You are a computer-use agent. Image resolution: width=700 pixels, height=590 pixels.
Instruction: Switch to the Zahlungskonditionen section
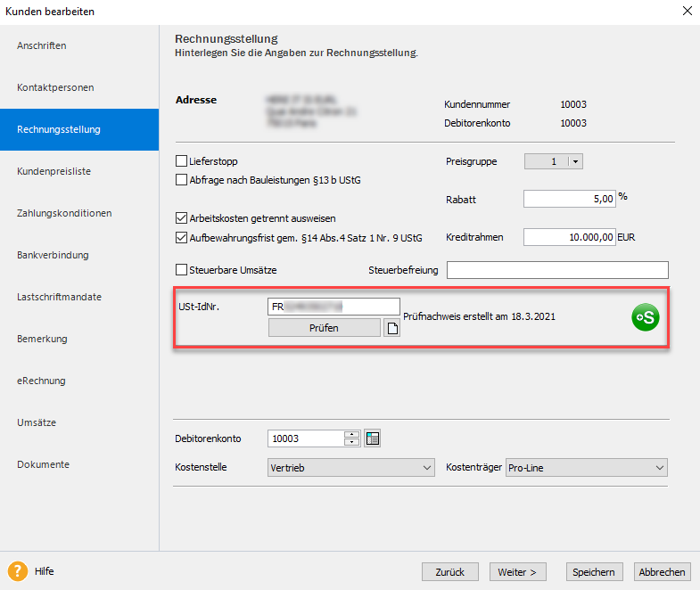(x=64, y=213)
